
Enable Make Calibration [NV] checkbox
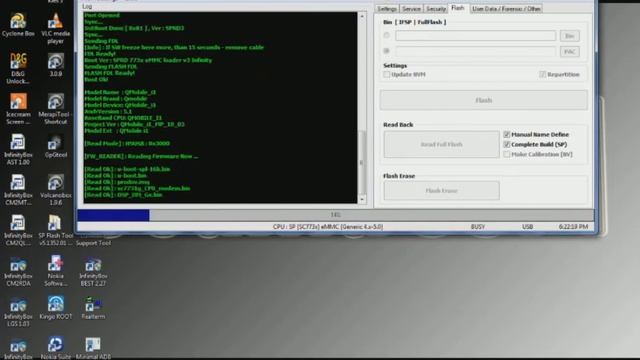pos(507,154)
